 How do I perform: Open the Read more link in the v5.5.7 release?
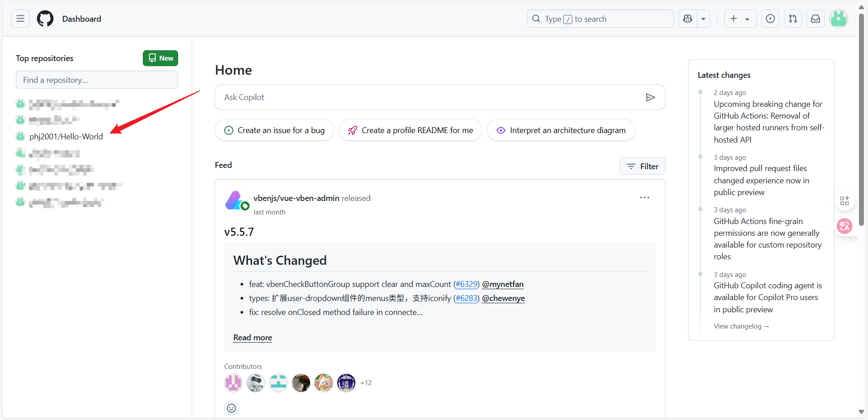(252, 338)
